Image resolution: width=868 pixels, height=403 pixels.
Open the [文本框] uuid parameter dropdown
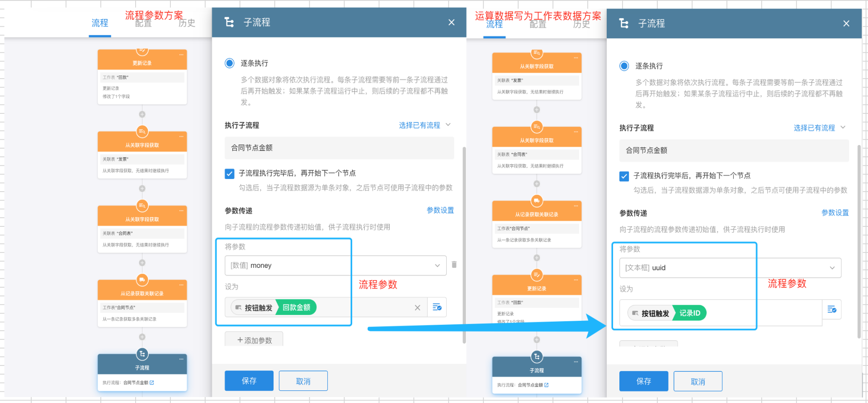point(730,268)
